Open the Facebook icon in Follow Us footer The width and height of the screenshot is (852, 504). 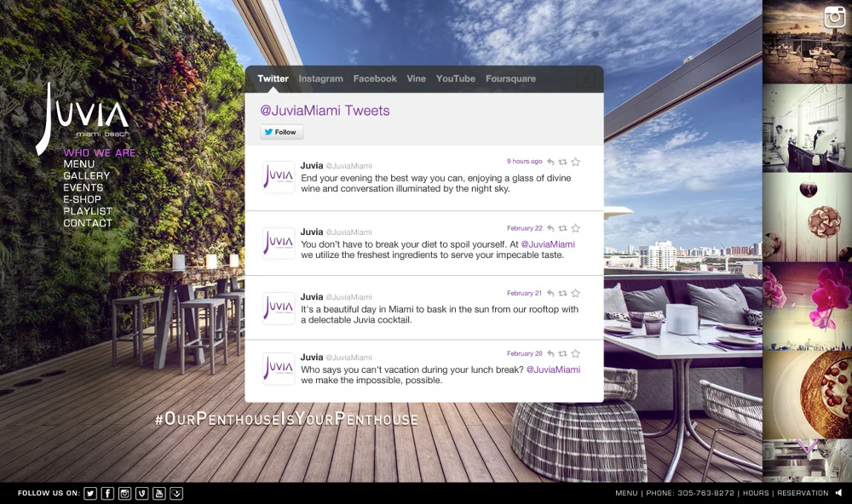pos(107,493)
